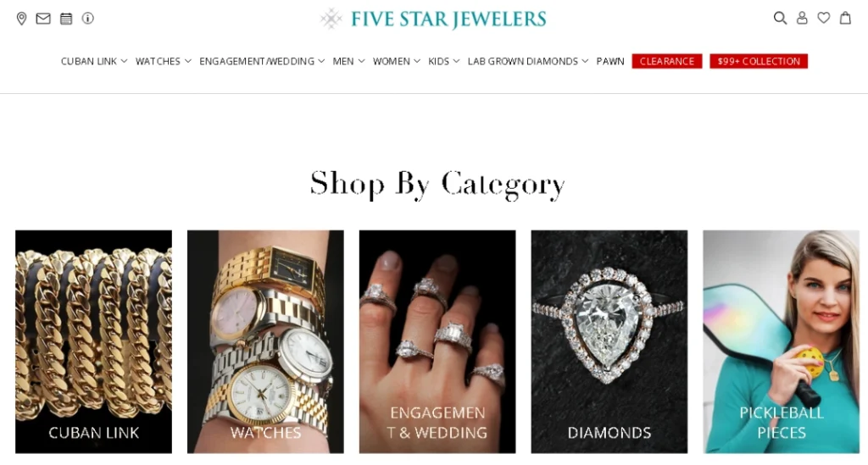Open the store location pin icon
868x465 pixels.
[x=21, y=19]
